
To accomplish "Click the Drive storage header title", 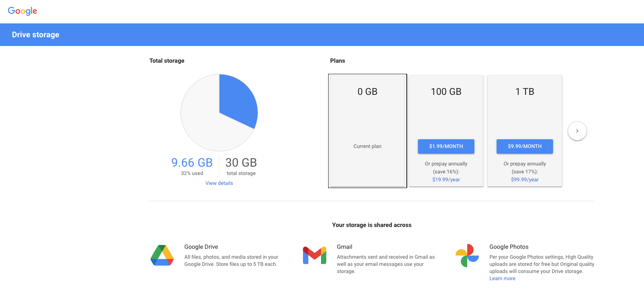I will (x=36, y=35).
